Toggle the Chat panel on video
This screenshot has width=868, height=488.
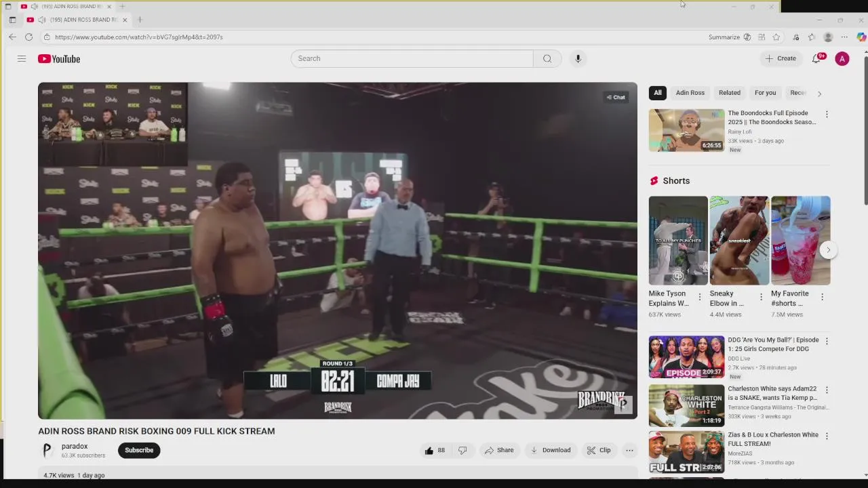pyautogui.click(x=616, y=97)
